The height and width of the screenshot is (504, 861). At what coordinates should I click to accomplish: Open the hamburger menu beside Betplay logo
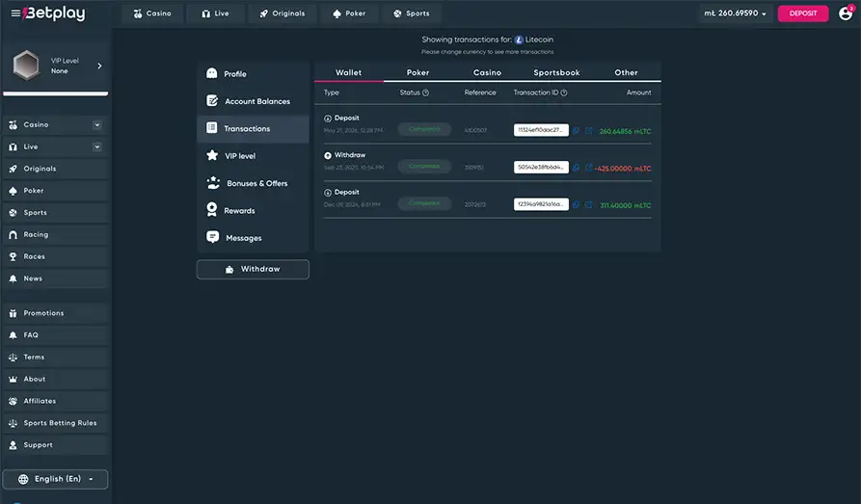click(15, 13)
